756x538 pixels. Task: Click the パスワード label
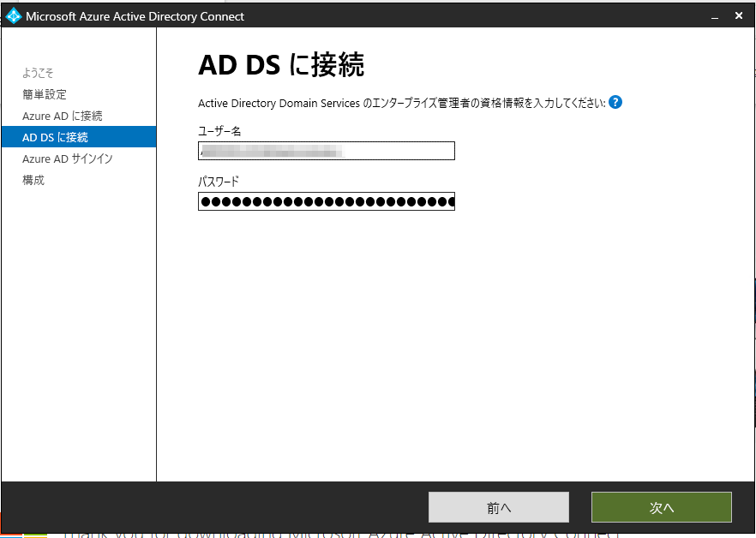219,182
